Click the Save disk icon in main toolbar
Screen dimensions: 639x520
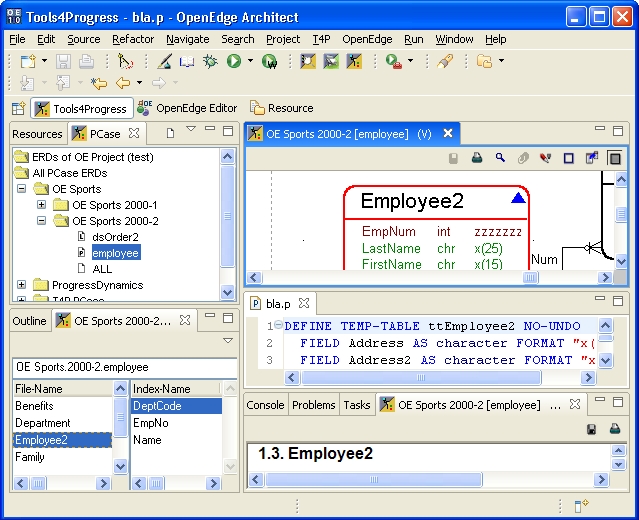pyautogui.click(x=63, y=62)
